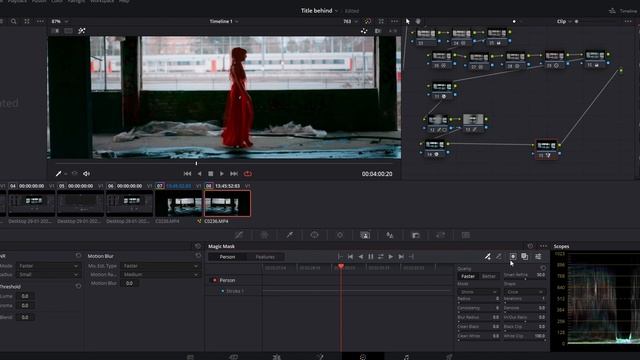Set Magic Mask quality to Better
The image size is (640, 360).
489,276
